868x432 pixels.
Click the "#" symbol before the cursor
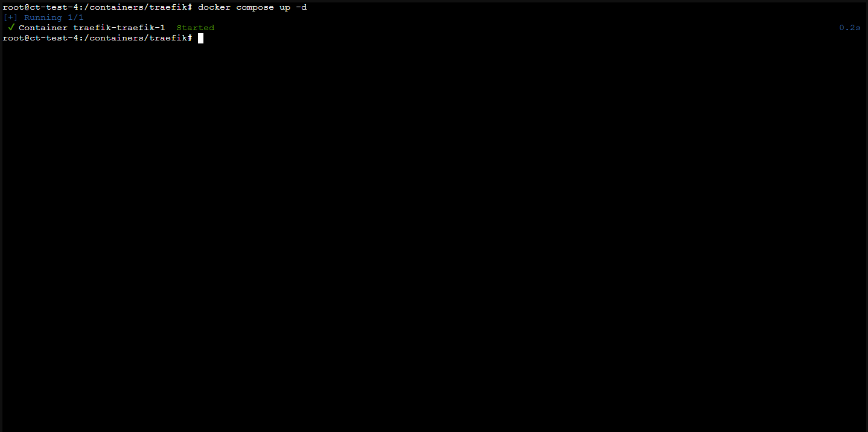click(190, 38)
